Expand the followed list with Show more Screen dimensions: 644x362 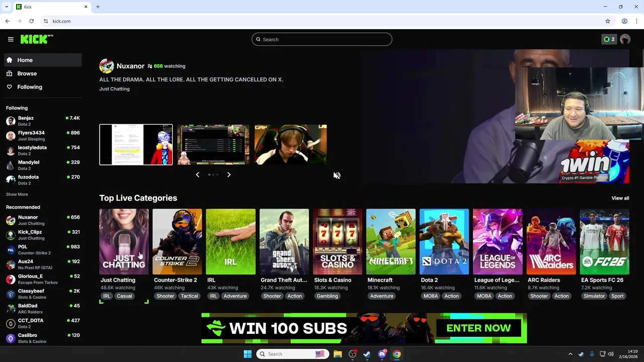click(17, 195)
